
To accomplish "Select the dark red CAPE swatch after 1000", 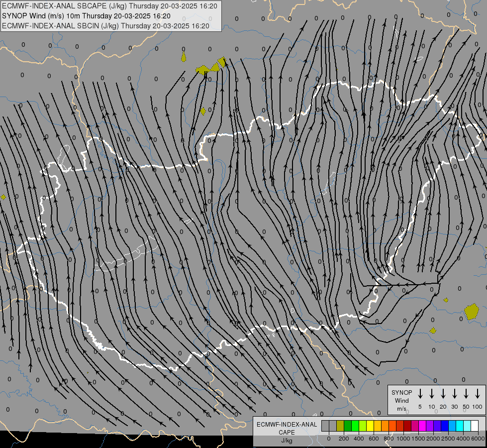I will click(407, 426).
